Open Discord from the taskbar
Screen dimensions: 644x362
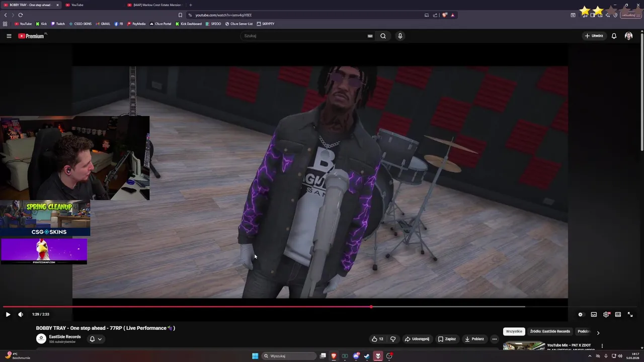[356, 356]
